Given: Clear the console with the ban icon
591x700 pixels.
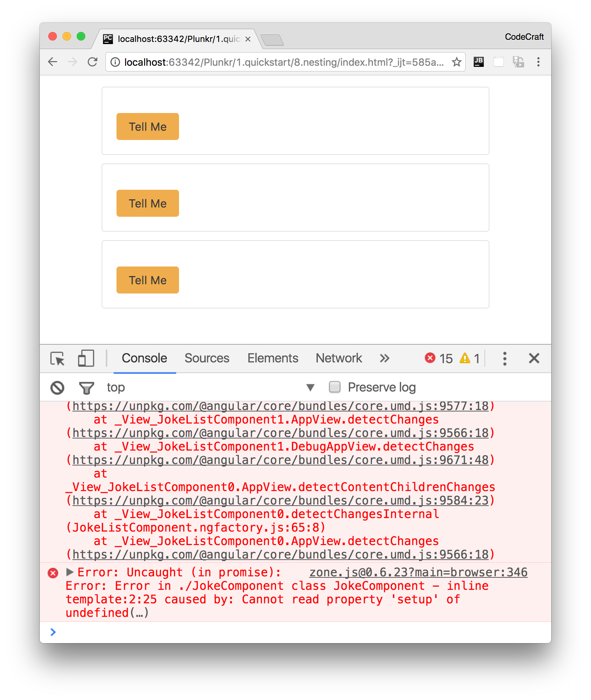Looking at the screenshot, I should coord(57,388).
